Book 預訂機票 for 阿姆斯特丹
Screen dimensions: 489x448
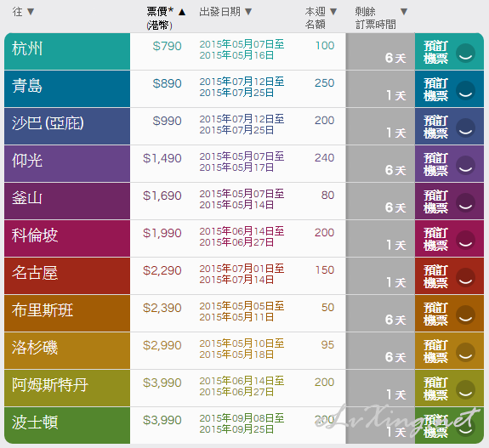(x=449, y=388)
